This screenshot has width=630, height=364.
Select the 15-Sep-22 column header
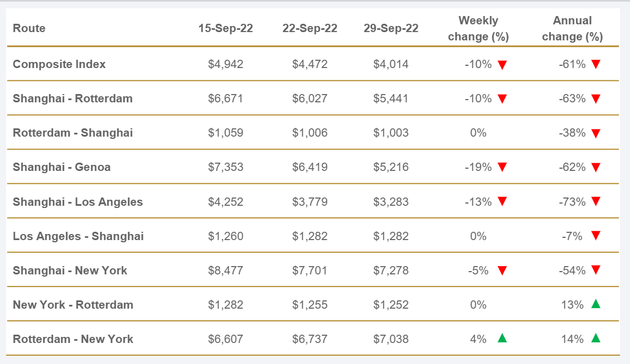(x=225, y=28)
